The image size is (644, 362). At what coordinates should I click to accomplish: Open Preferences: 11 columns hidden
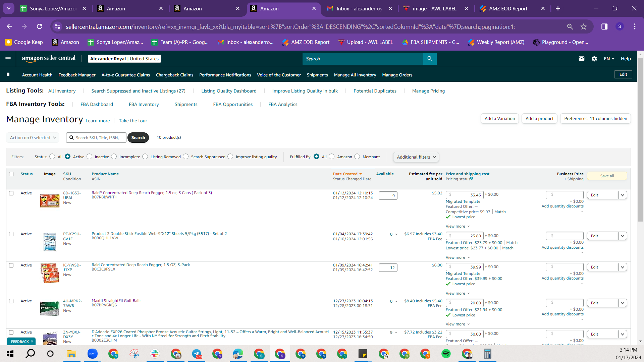pyautogui.click(x=595, y=118)
